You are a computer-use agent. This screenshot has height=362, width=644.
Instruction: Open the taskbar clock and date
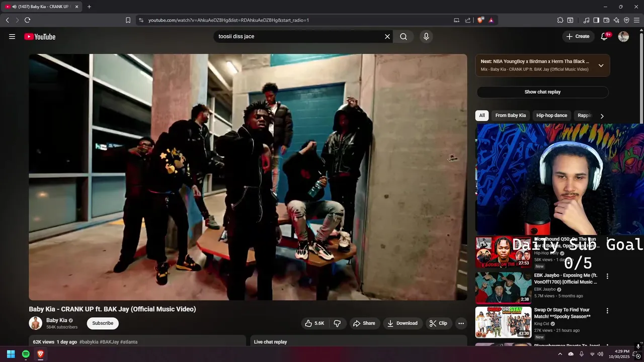click(619, 354)
